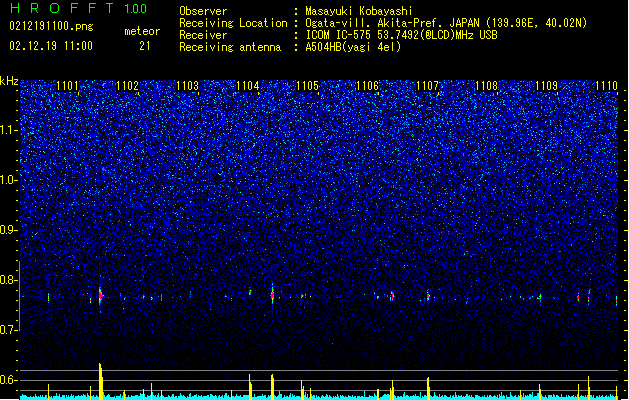Click the 1109 time marker
This screenshot has height=400, width=629.
[x=547, y=86]
